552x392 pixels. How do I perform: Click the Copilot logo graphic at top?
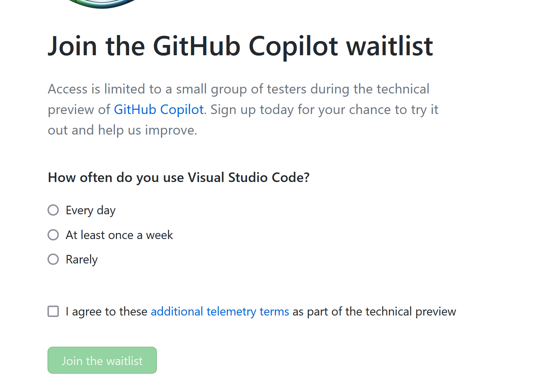[103, 4]
